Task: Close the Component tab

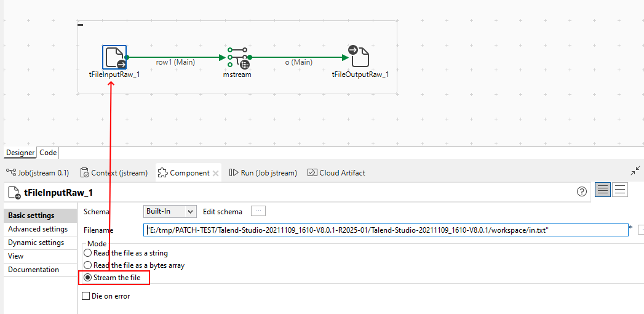Action: pos(215,173)
